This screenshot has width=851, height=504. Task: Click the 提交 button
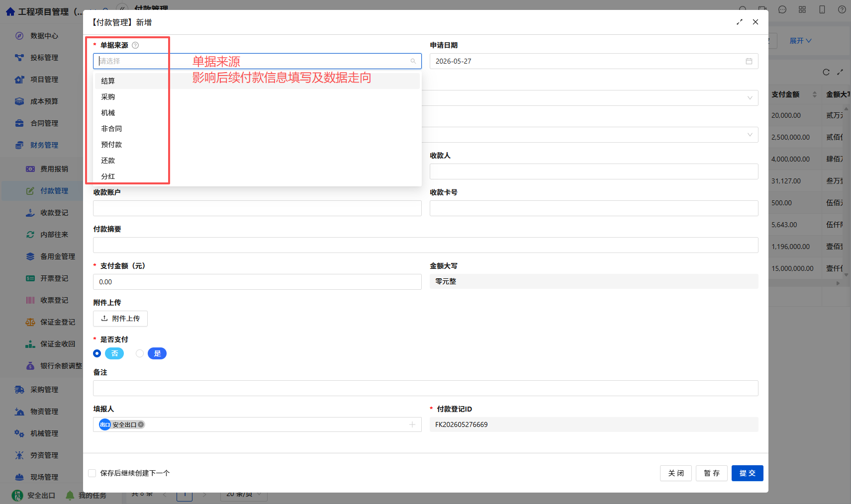(x=747, y=473)
